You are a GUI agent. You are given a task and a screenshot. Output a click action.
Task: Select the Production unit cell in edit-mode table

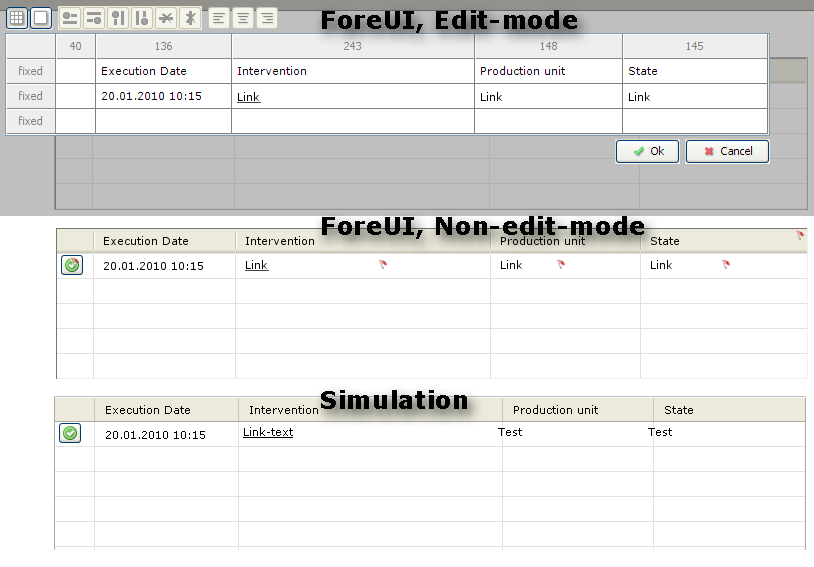click(548, 71)
